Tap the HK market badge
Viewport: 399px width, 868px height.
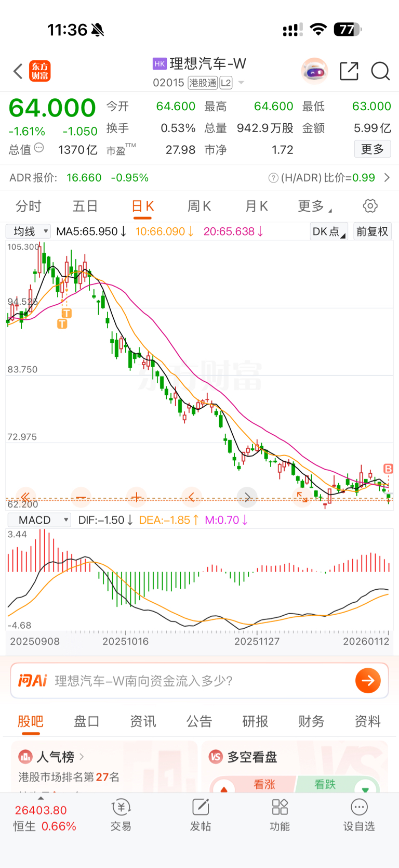pos(159,63)
